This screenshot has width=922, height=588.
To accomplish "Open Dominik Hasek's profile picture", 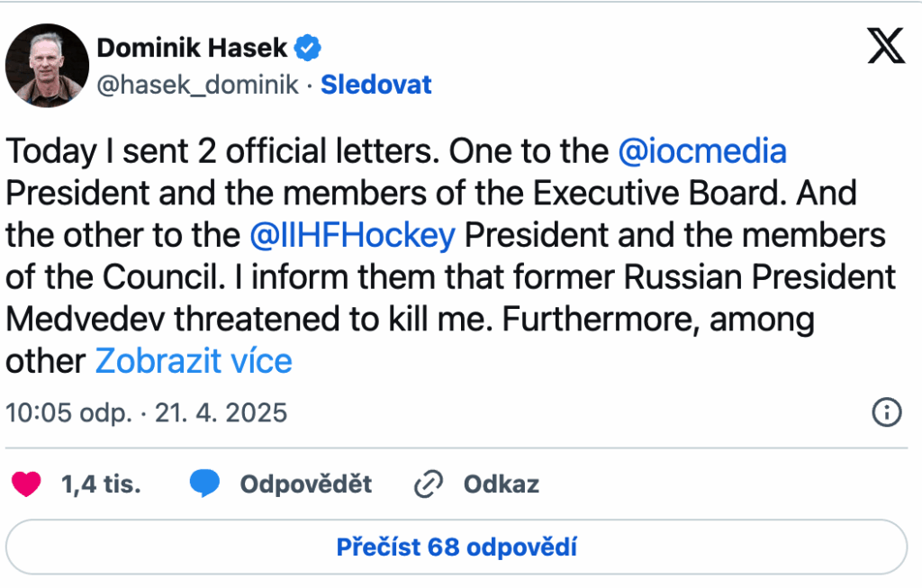I will 45,65.
